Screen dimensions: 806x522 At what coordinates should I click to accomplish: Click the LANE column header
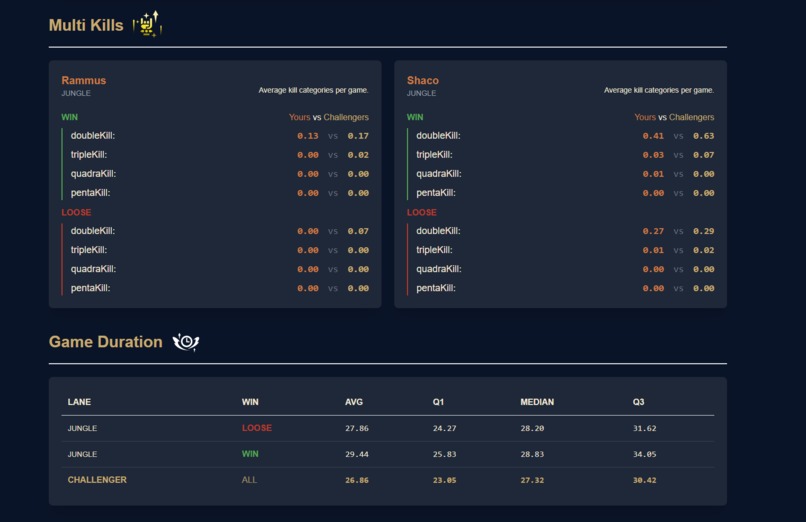79,402
